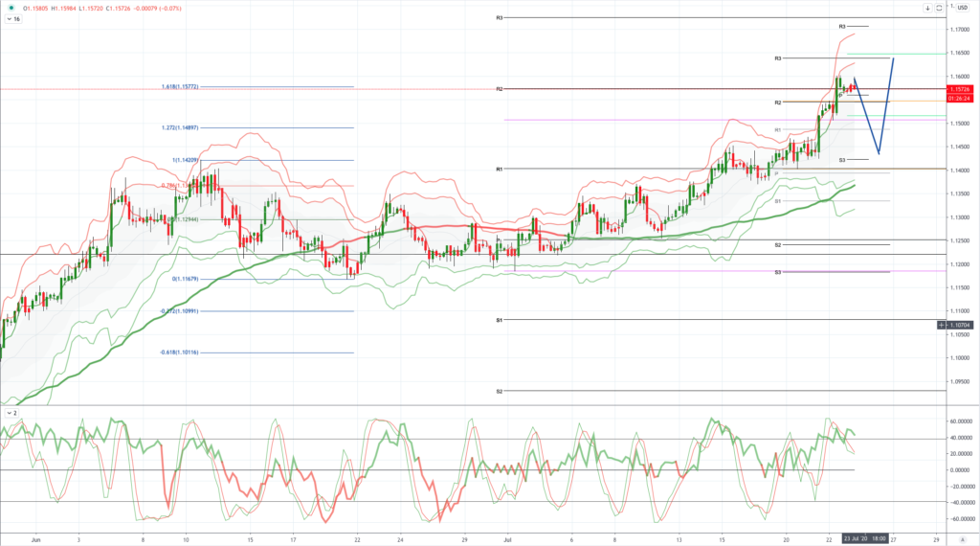The height and width of the screenshot is (546, 980).
Task: Click the plus icon beside 1.10704
Action: pyautogui.click(x=942, y=326)
